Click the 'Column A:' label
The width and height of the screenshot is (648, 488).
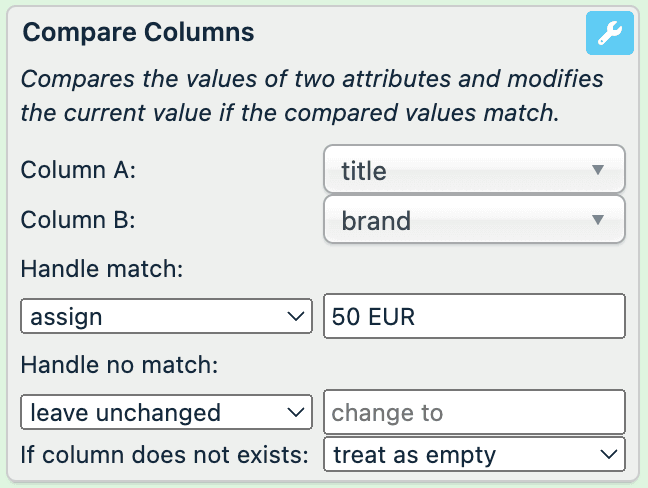78,169
